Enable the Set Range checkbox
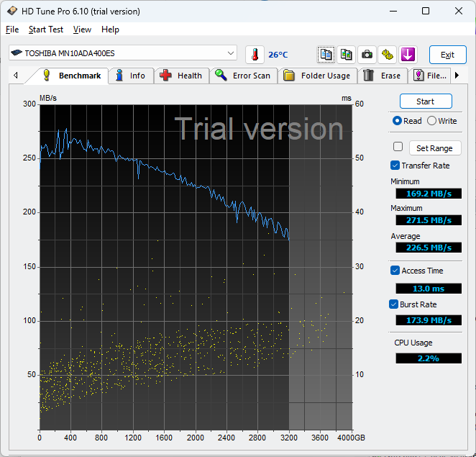The image size is (476, 457). [398, 147]
